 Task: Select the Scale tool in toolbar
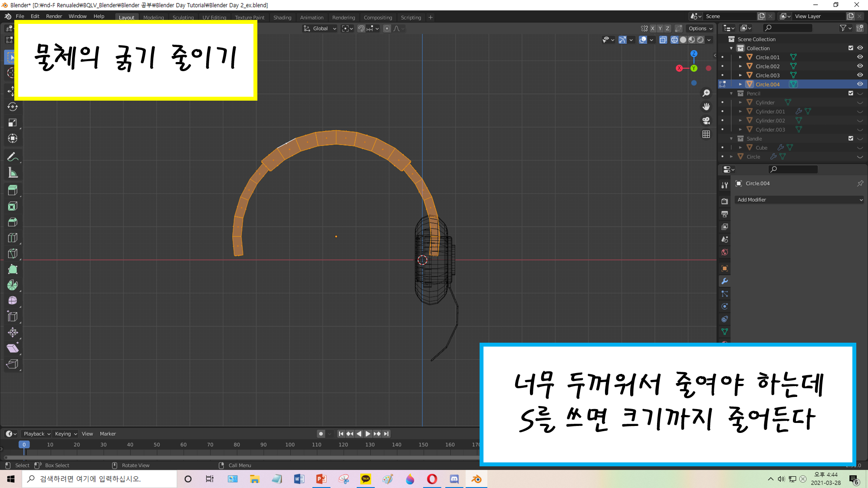13,123
